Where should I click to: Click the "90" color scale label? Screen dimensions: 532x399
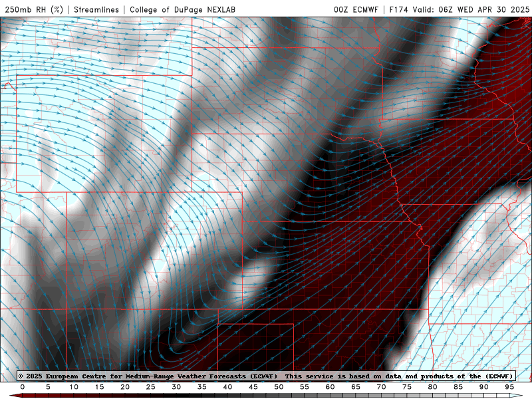(484, 387)
